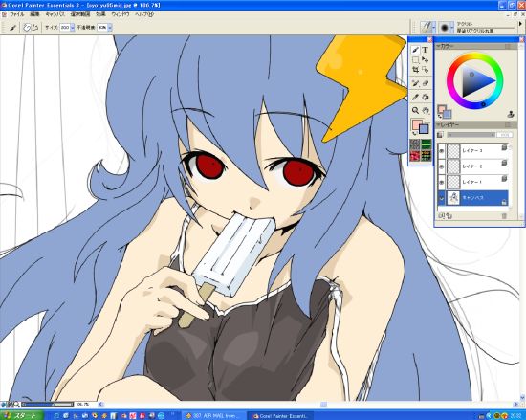Swap main and additional colors in toolbox

click(414, 133)
